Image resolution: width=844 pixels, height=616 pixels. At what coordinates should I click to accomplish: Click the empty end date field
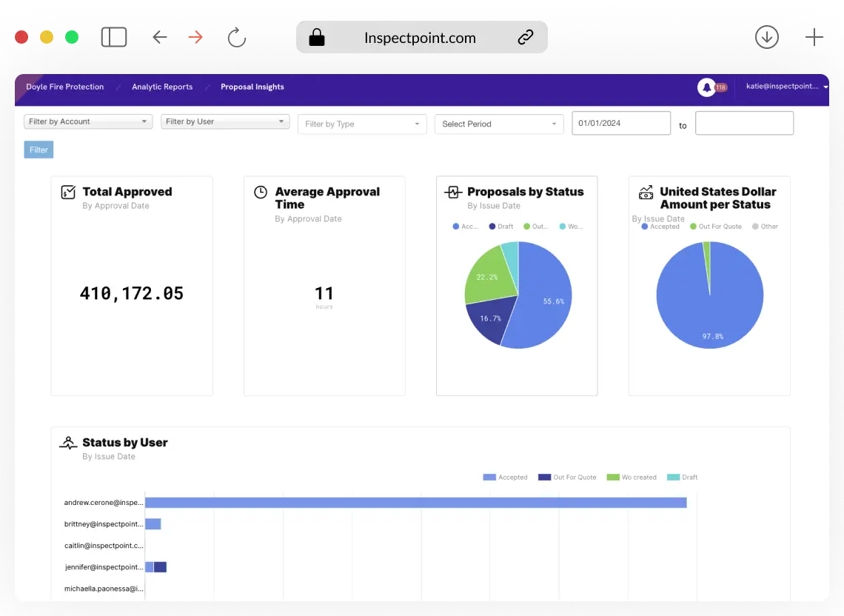[x=744, y=124]
